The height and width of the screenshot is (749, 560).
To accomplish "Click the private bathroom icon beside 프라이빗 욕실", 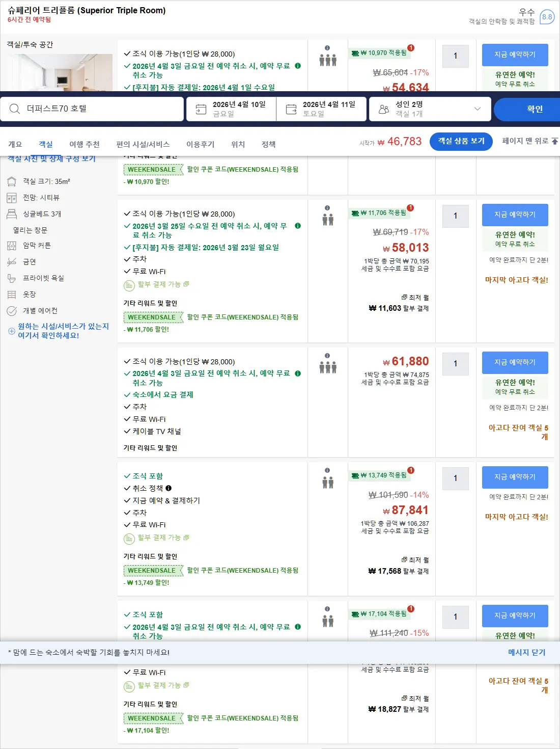I will tap(12, 278).
